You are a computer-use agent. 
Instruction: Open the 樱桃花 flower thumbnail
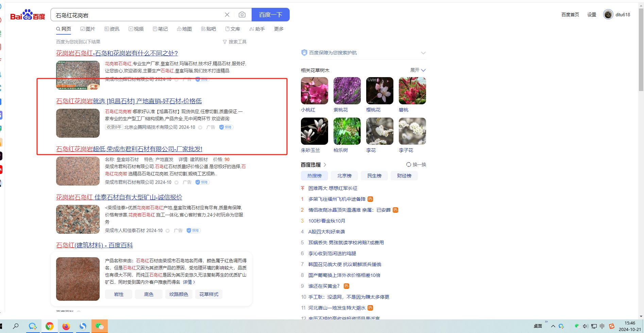pos(380,91)
